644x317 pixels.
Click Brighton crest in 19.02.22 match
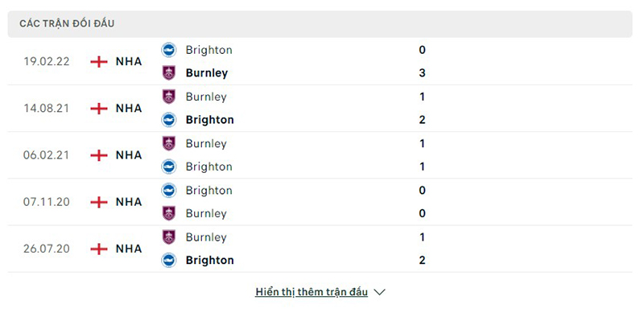[x=169, y=50]
